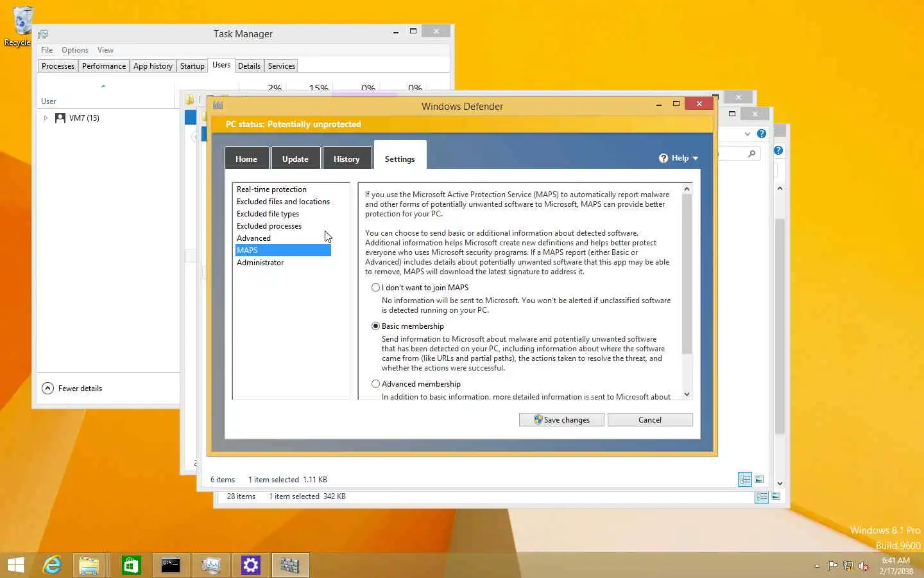Viewport: 924px width, 578px height.
Task: Switch to Services tab in Task Manager
Action: pos(281,66)
